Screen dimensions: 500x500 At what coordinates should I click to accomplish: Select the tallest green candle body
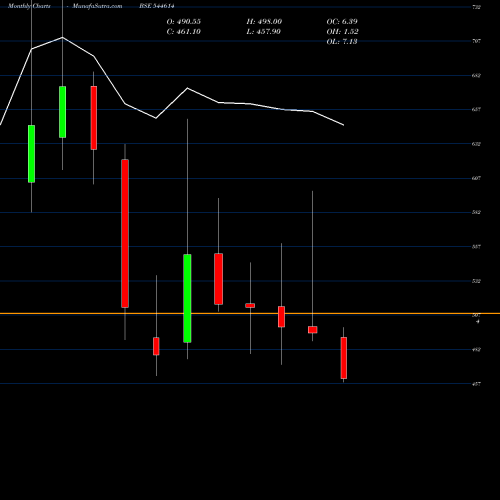(187, 298)
